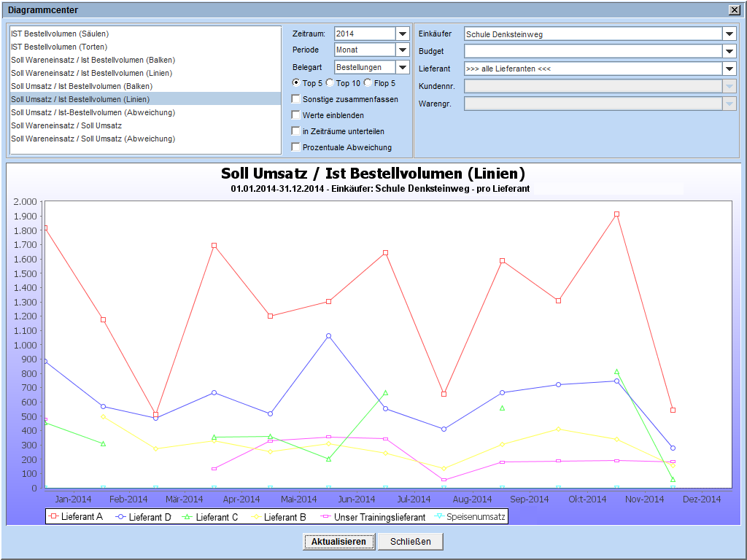Screen dimensions: 747x560
Task: Click Lieferant A peak data point in November
Action: point(616,214)
